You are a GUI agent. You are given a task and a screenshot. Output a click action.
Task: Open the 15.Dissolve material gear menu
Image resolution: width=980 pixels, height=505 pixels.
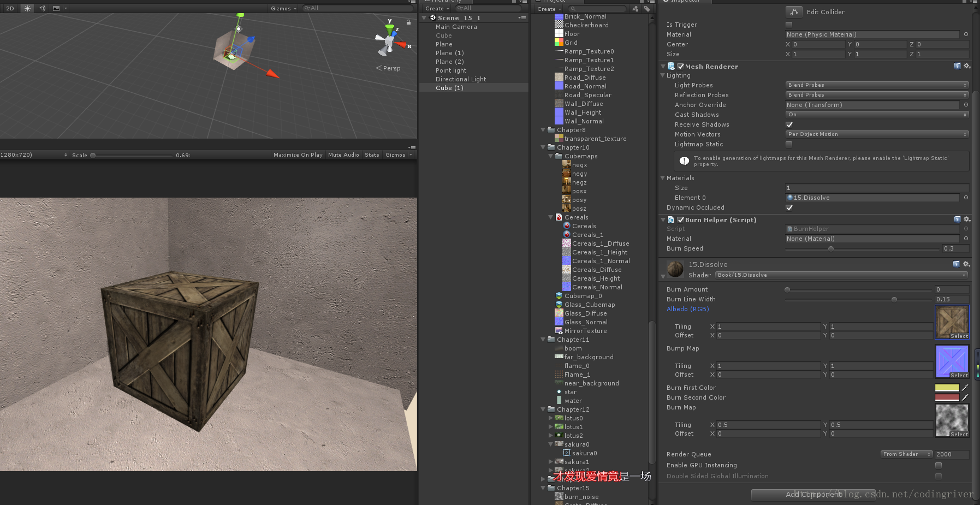tap(966, 264)
